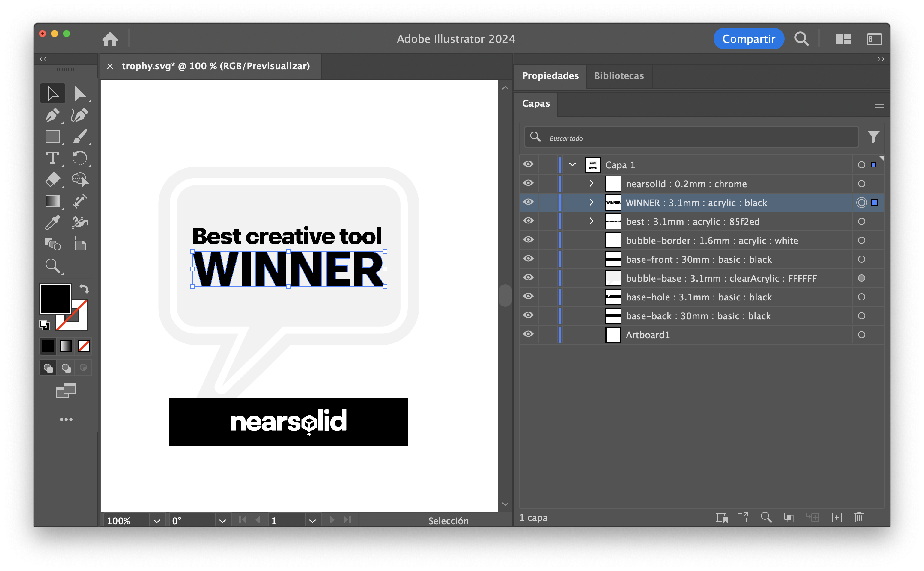Expand the best acrylic 85f2ed group
Screen dimensions: 924x571
pos(592,221)
